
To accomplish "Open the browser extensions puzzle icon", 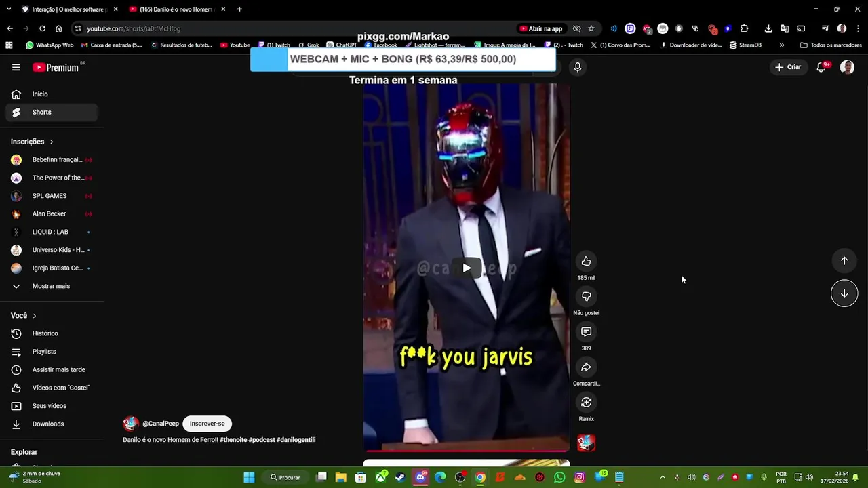I will click(x=744, y=28).
